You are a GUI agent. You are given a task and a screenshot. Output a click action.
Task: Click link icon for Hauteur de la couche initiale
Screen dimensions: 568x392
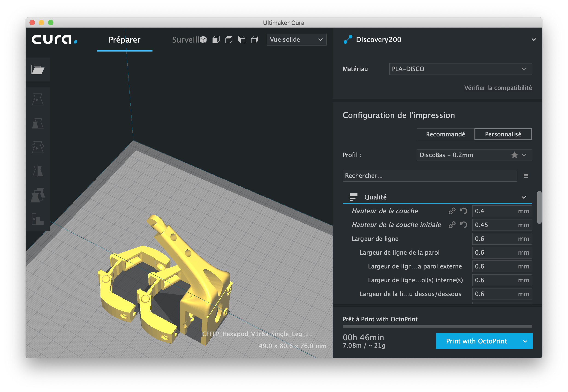pyautogui.click(x=452, y=225)
